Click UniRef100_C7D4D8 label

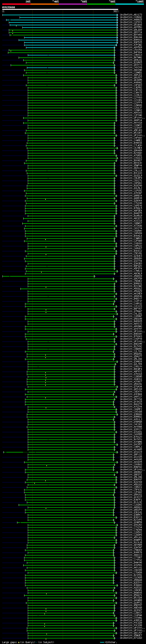131,572
